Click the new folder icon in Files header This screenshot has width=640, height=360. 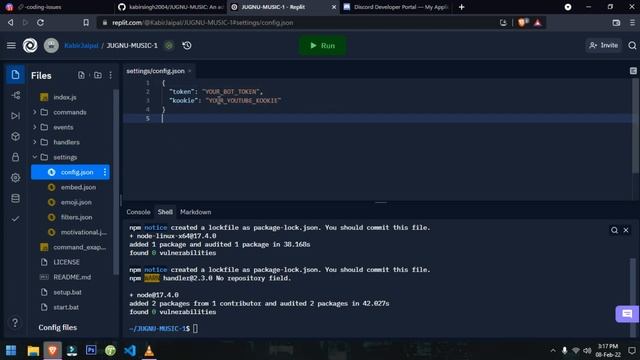(x=98, y=75)
